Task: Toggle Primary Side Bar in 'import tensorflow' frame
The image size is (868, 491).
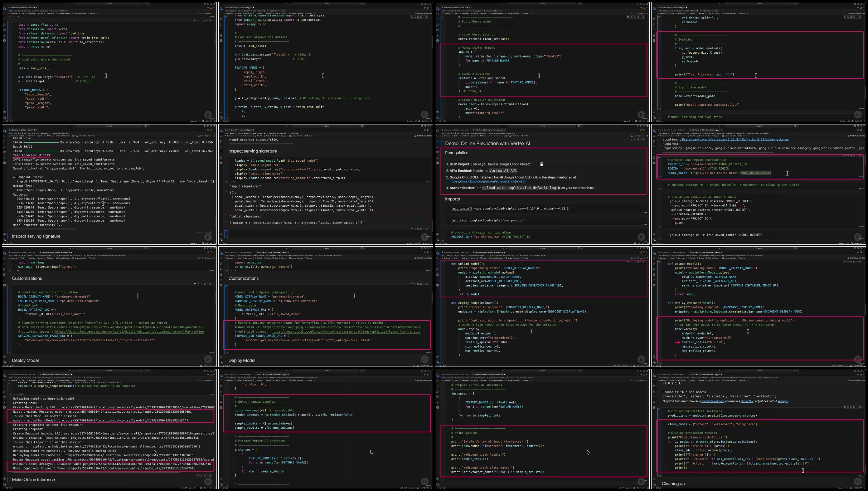Action: pos(208,4)
